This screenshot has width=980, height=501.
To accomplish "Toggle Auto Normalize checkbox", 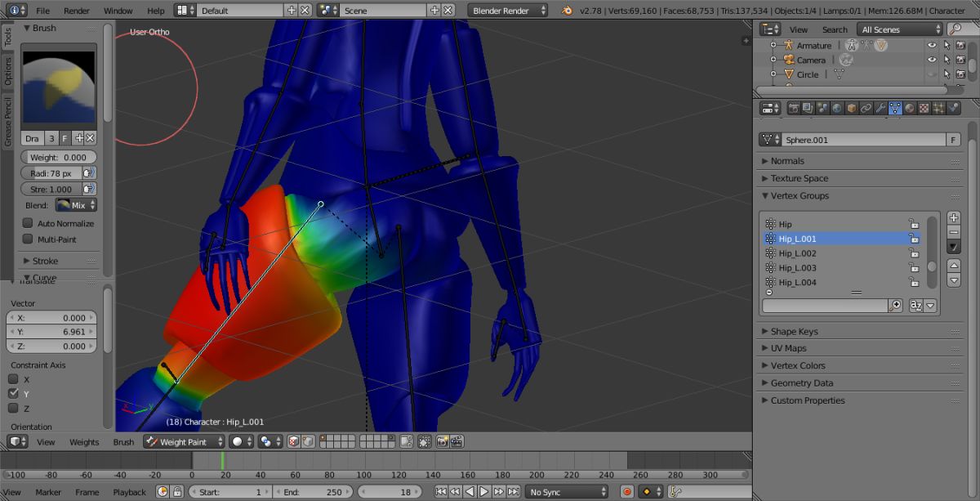I will point(28,223).
